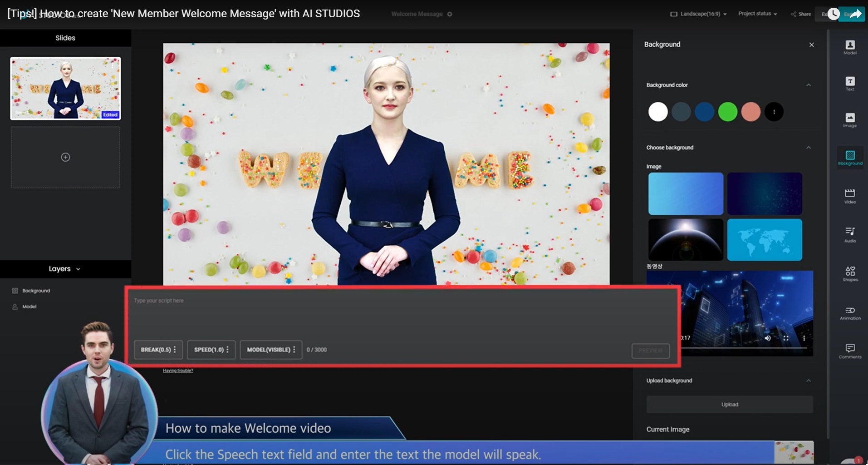Click the Slides panel header

65,38
